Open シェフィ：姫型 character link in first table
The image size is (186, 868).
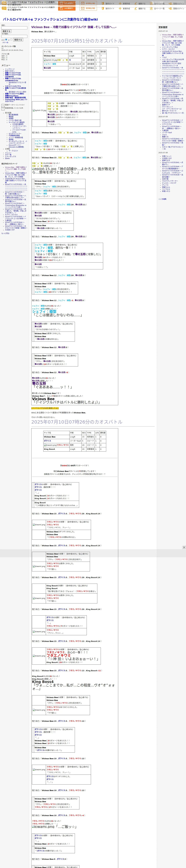(x=50, y=64)
